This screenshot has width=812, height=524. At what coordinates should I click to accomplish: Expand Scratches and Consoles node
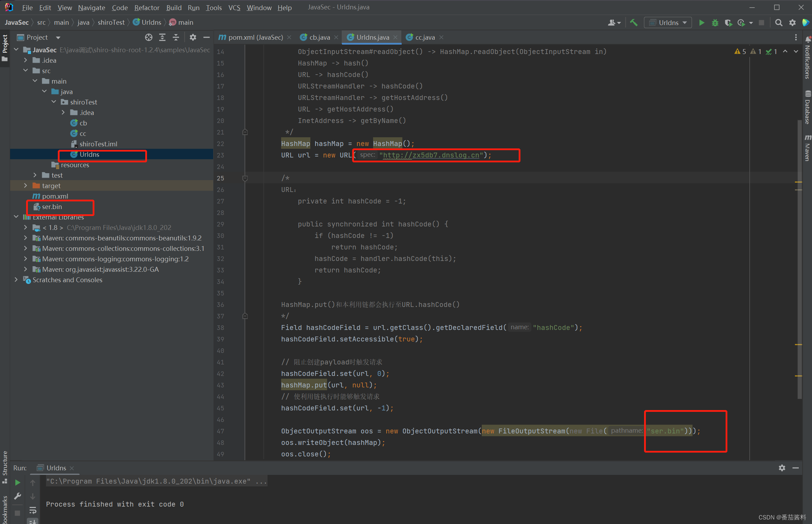tap(16, 280)
